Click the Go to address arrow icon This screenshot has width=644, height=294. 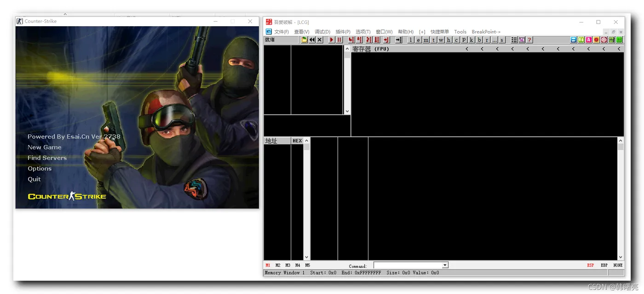coord(398,40)
